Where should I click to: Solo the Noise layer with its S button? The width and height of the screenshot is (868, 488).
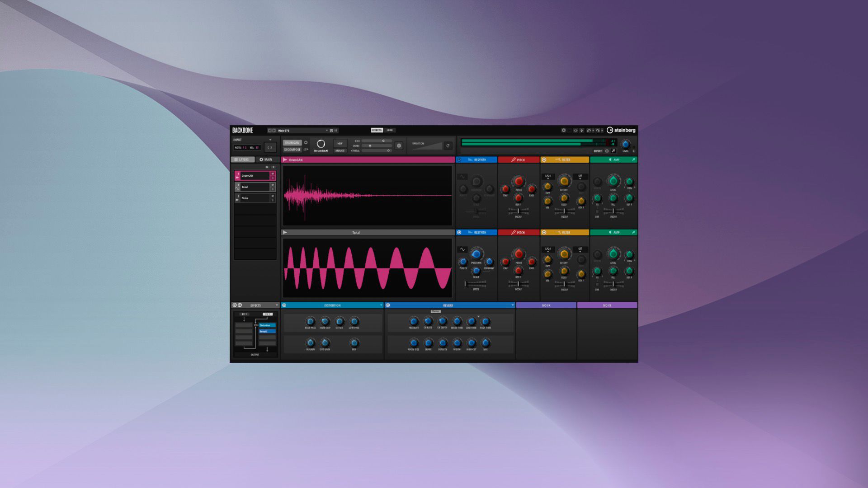point(273,201)
